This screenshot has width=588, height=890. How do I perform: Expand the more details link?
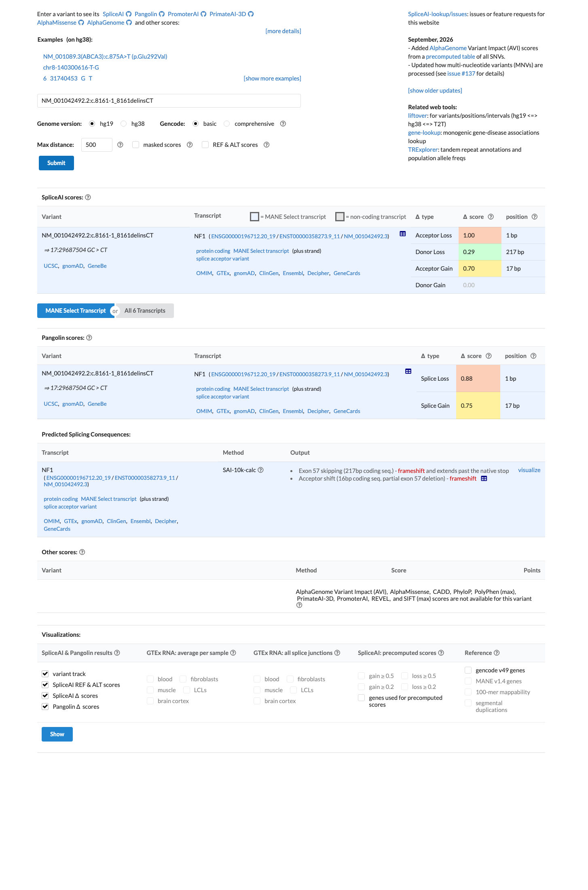pyautogui.click(x=283, y=31)
